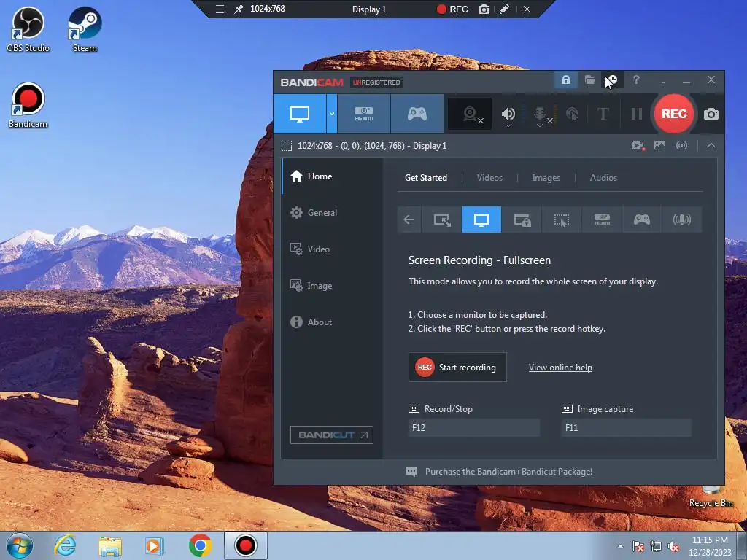Open Video settings in sidebar

click(332, 249)
